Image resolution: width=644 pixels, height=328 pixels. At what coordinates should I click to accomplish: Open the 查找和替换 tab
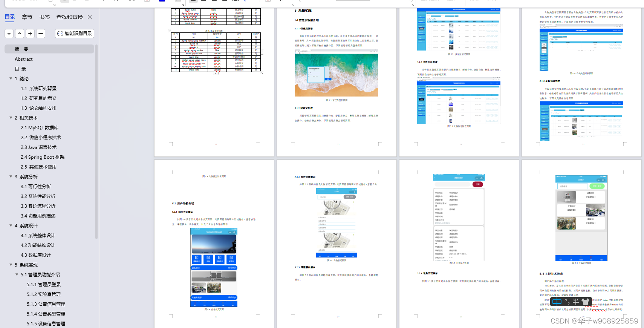tap(70, 17)
